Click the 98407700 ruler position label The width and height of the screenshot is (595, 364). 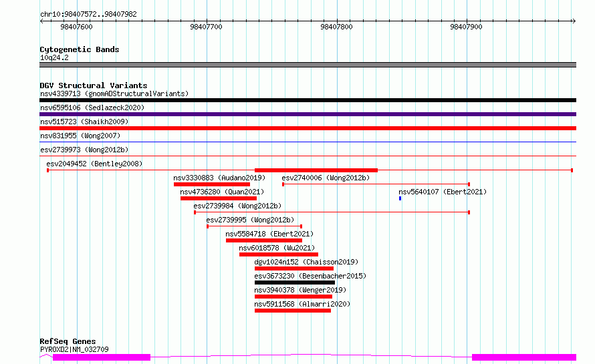point(206,27)
